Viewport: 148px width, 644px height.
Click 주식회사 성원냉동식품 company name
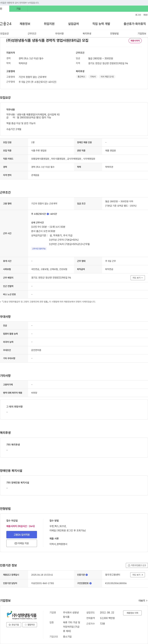[71, 615]
